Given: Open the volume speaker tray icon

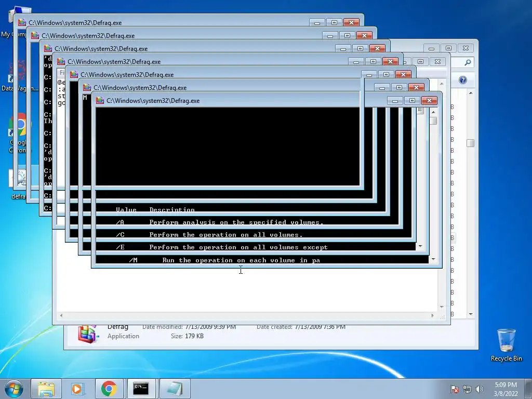Looking at the screenshot, I should [480, 389].
